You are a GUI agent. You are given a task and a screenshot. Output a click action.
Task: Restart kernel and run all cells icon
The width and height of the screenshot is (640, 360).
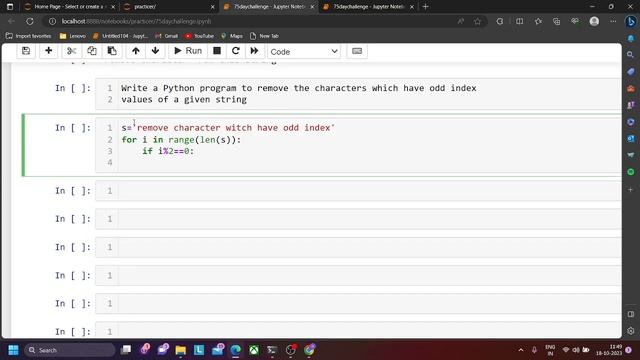pos(254,51)
